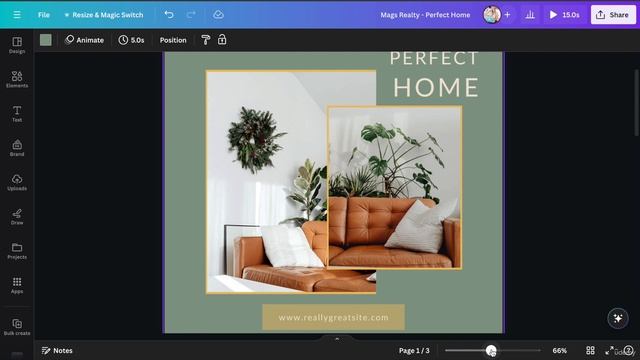
Task: Select the copy style paint roller icon
Action: click(x=206, y=40)
